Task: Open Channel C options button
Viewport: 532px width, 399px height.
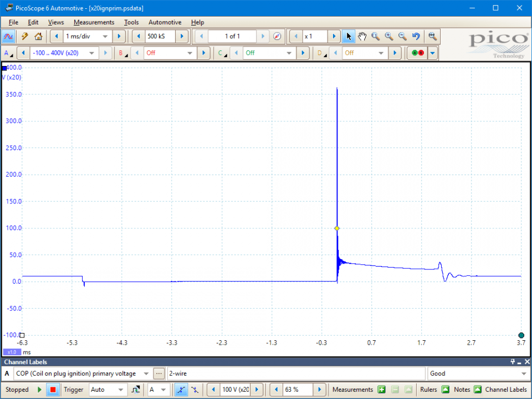Action: tap(223, 53)
